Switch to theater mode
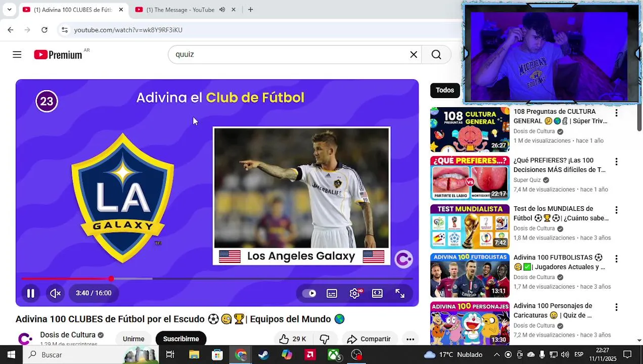643x364 pixels. [x=377, y=293]
